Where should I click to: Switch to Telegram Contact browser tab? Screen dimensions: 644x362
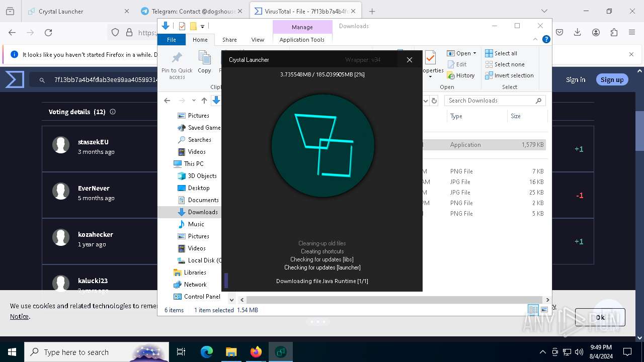point(192,11)
